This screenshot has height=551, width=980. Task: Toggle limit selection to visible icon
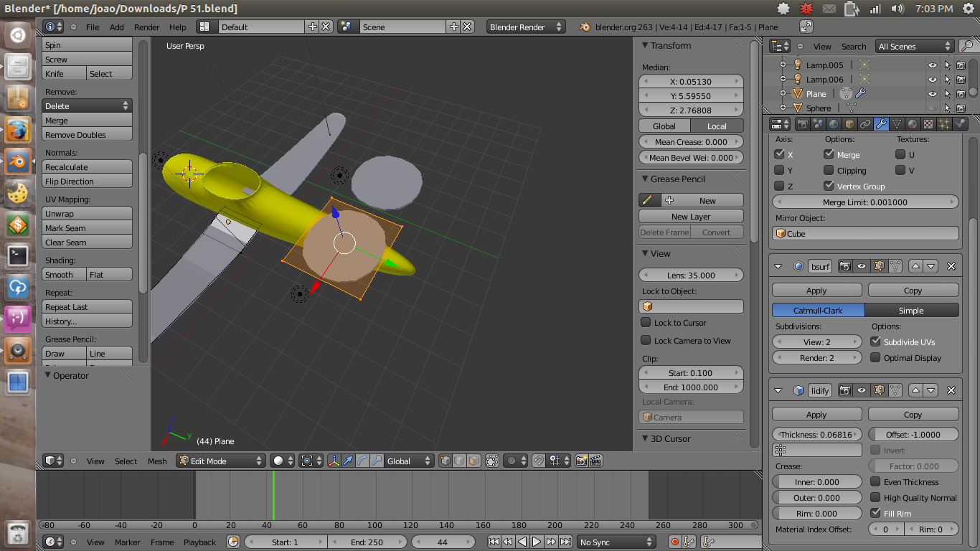point(492,461)
